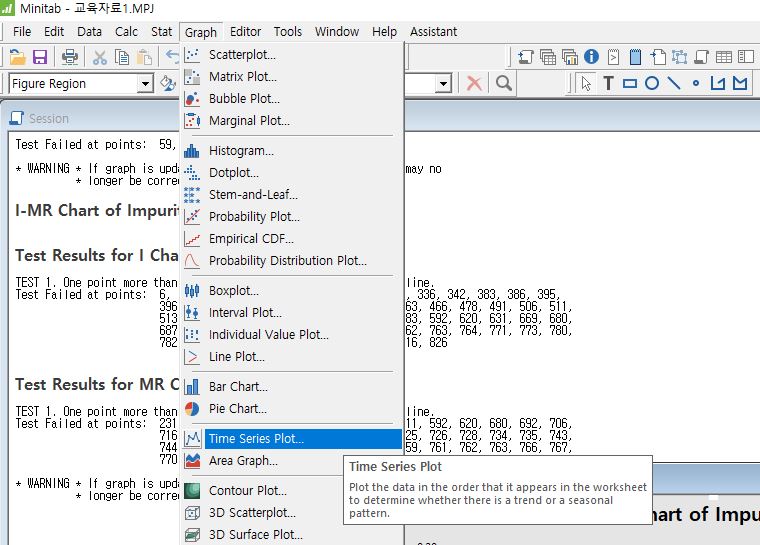
Task: Show the Session folder scroll icon
Action: point(526,57)
